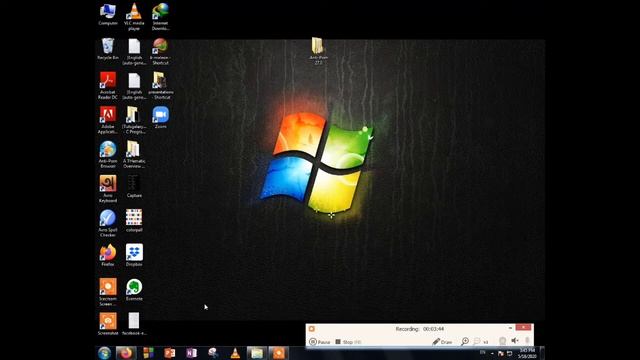Viewport: 640px width, 360px height.
Task: Open OneNote from the taskbar
Action: point(191,353)
